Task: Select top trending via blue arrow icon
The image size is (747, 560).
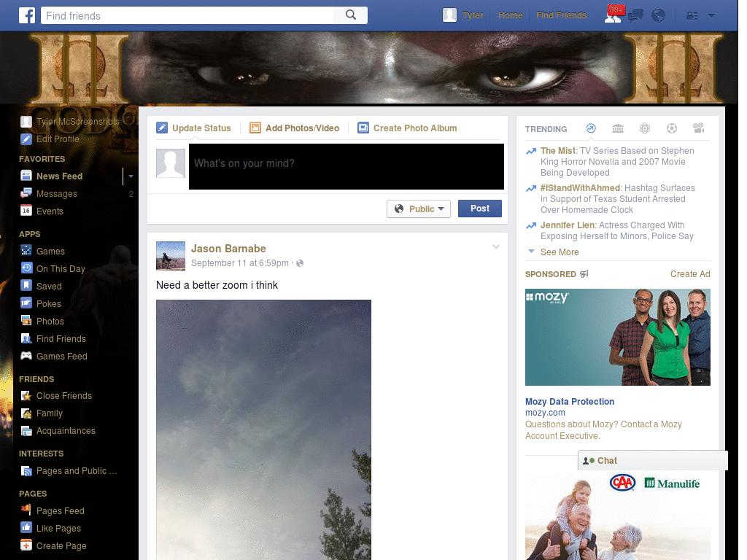Action: pos(591,128)
